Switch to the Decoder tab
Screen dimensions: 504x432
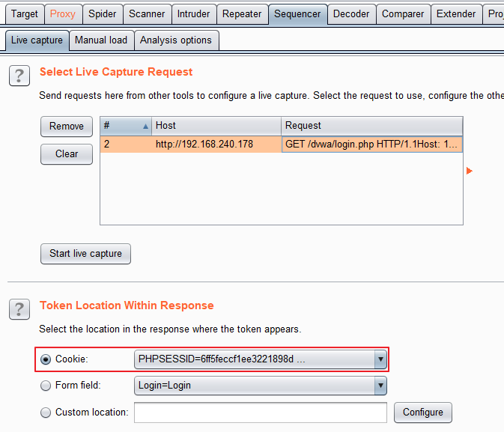[x=351, y=14]
